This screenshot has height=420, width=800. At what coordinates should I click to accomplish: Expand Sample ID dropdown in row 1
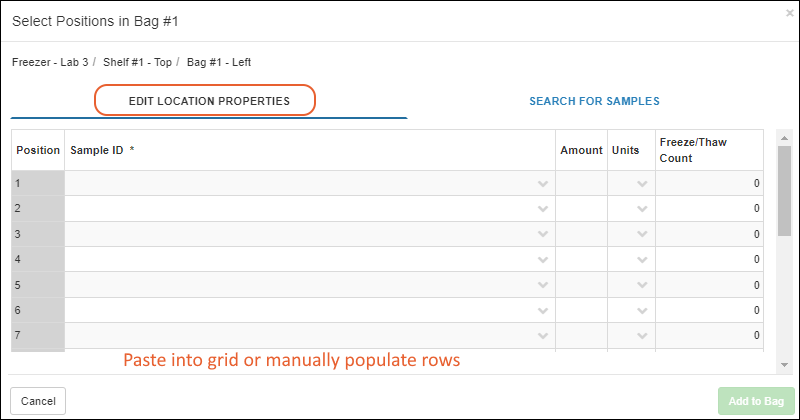543,184
